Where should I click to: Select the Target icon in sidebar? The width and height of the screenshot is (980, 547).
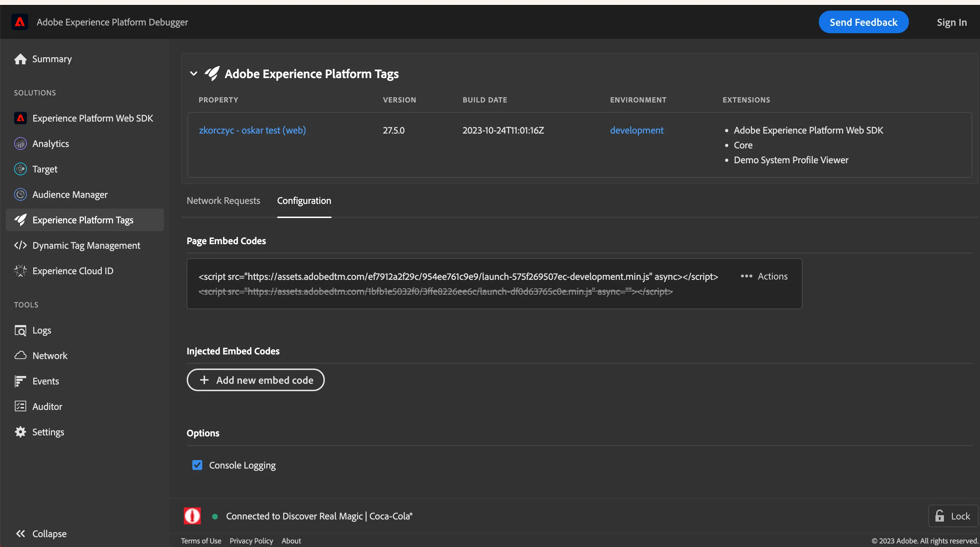21,169
